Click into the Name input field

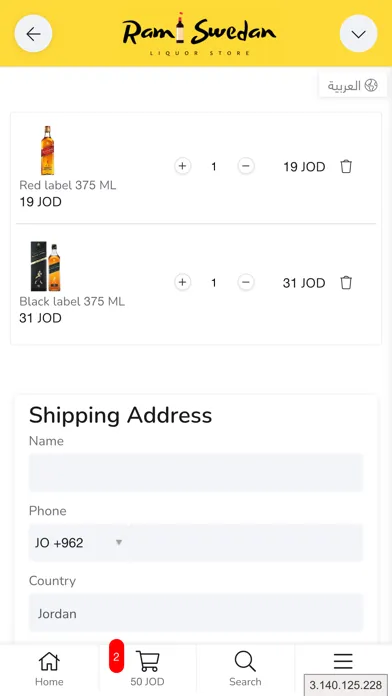point(196,472)
